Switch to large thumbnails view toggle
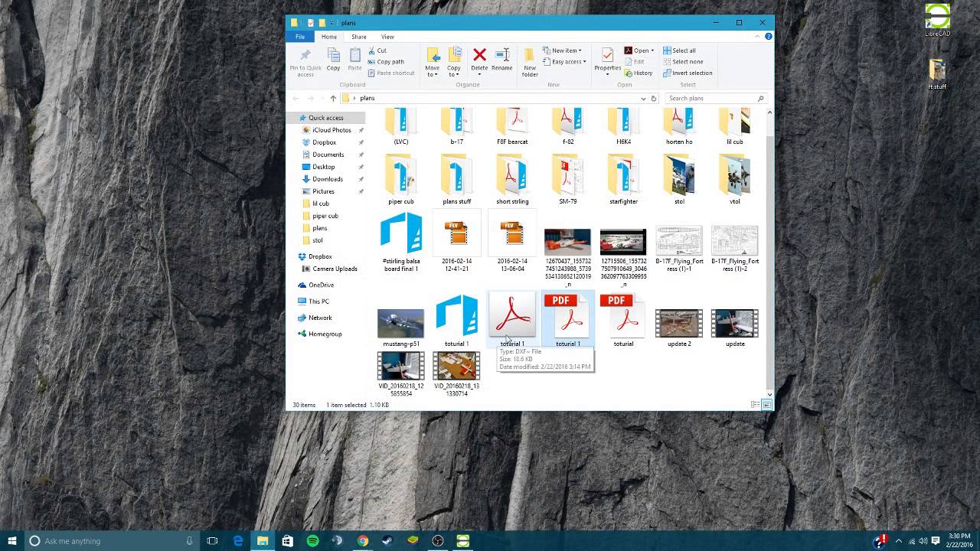This screenshot has width=980, height=551. [766, 405]
